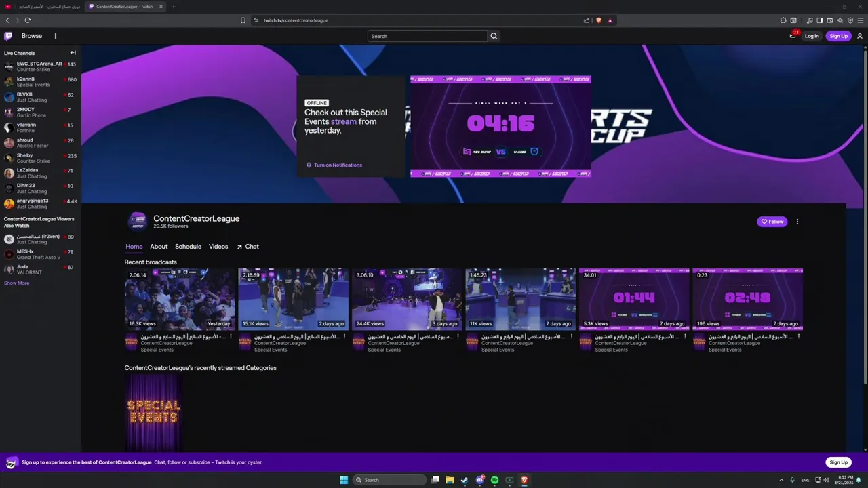
Task: Switch to the first YouTube browser tab
Action: (x=43, y=7)
